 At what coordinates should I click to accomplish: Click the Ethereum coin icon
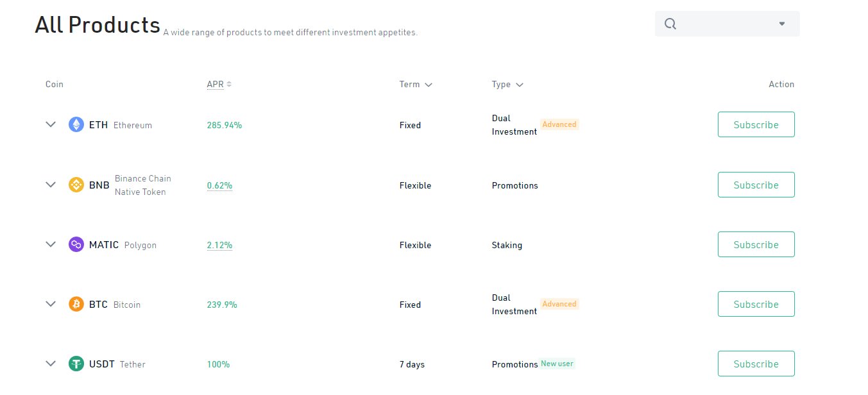click(76, 125)
